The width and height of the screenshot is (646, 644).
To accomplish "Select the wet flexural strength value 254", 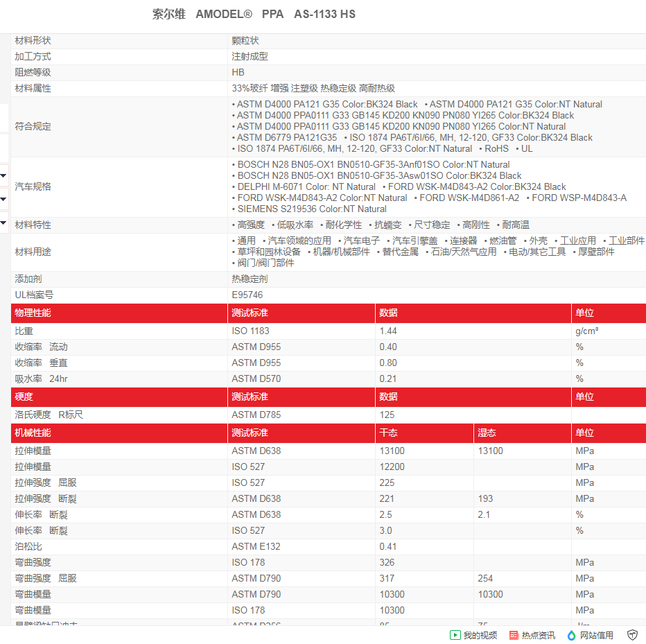I will (x=485, y=578).
